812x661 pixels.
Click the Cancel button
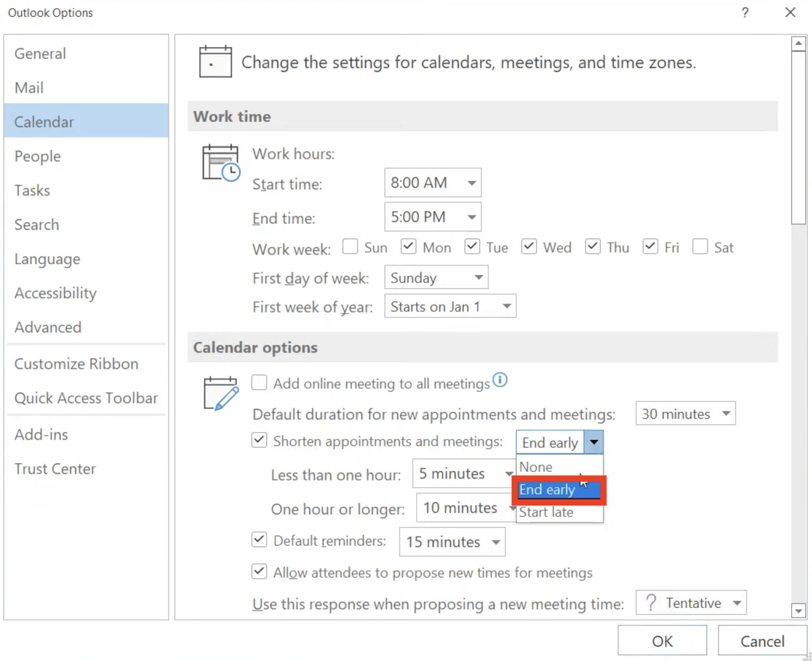click(x=762, y=641)
